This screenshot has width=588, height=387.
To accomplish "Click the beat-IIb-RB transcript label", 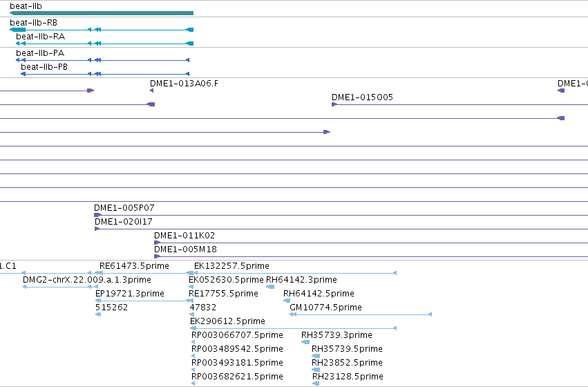I will (x=33, y=23).
